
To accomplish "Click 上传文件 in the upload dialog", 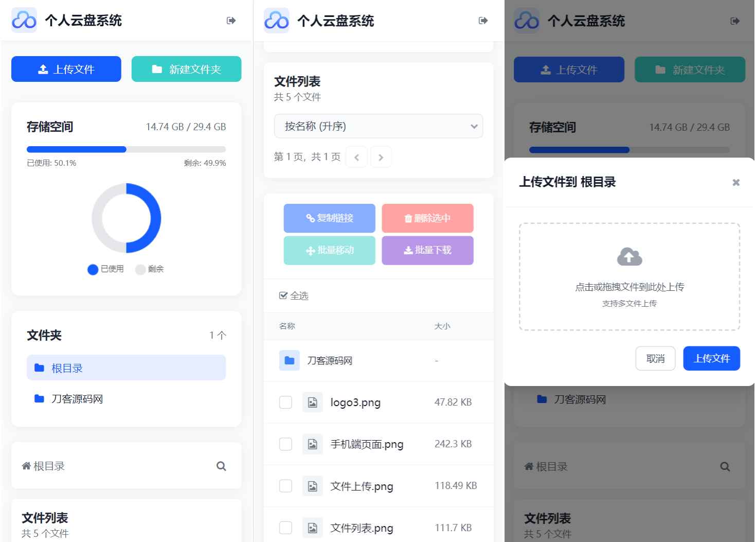I will (711, 358).
